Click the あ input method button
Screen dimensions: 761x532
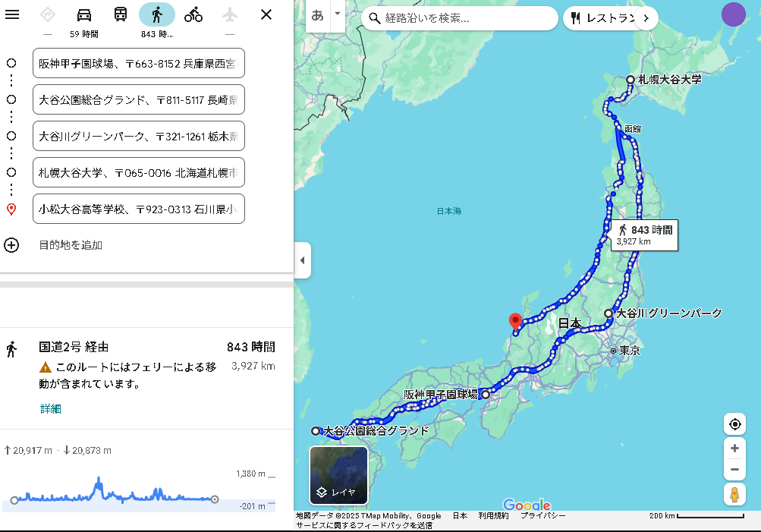317,15
